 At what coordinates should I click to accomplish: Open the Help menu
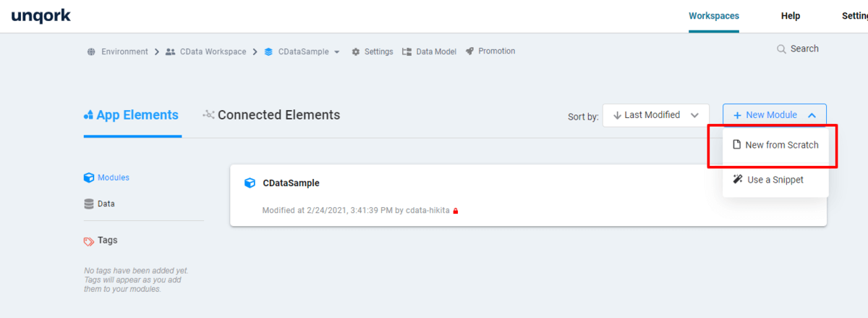(791, 16)
